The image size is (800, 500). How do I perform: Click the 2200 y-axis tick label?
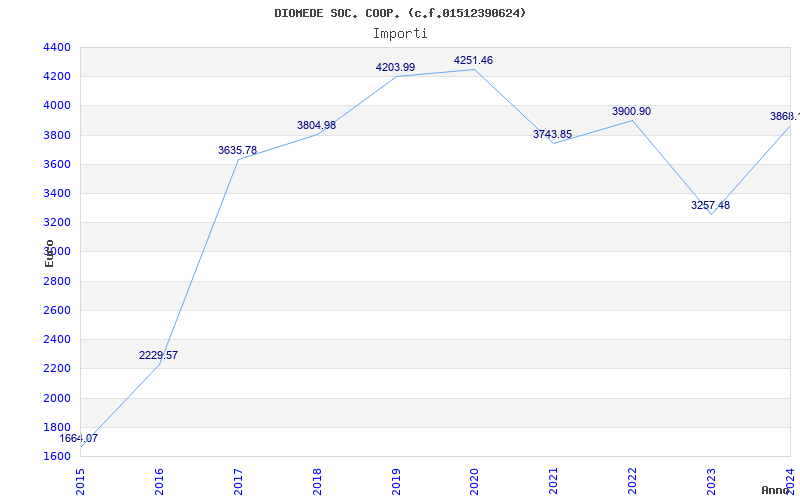click(57, 368)
